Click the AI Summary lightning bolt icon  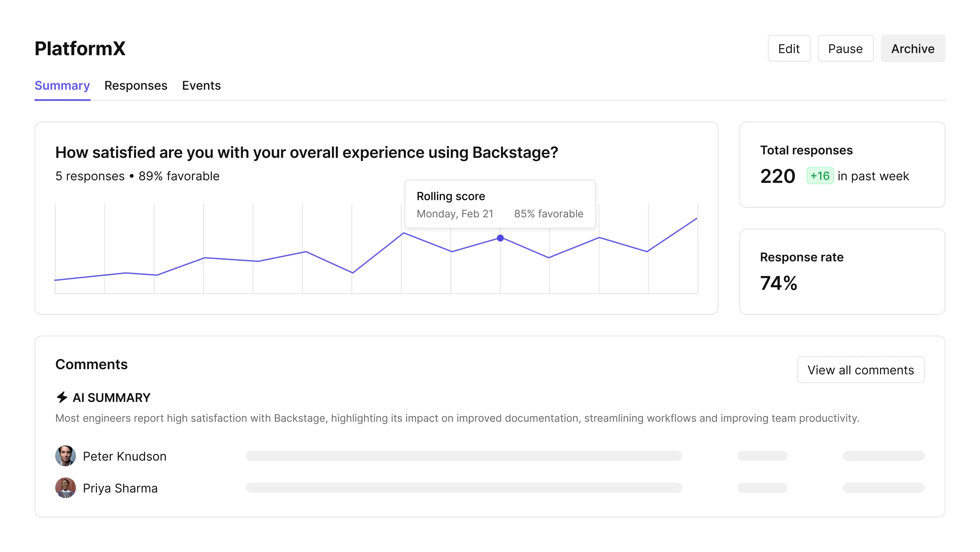pyautogui.click(x=62, y=397)
